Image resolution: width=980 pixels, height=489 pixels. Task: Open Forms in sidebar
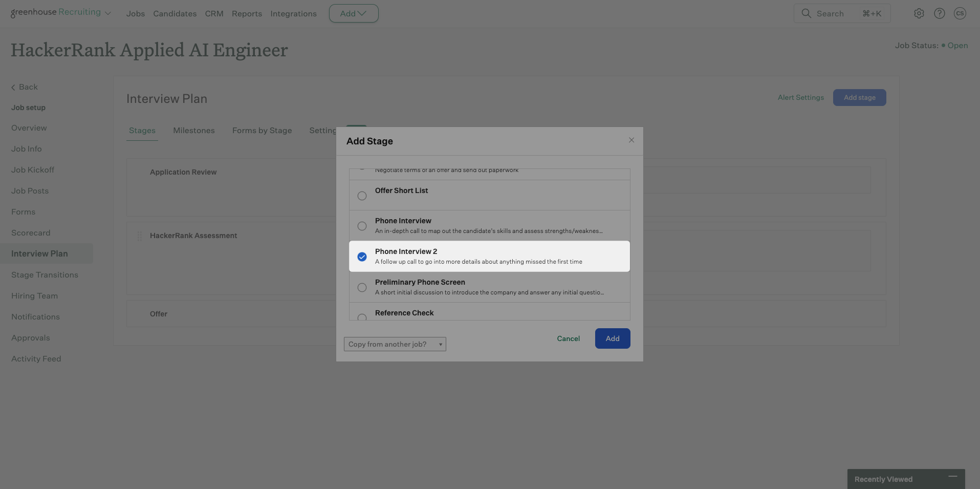click(24, 212)
